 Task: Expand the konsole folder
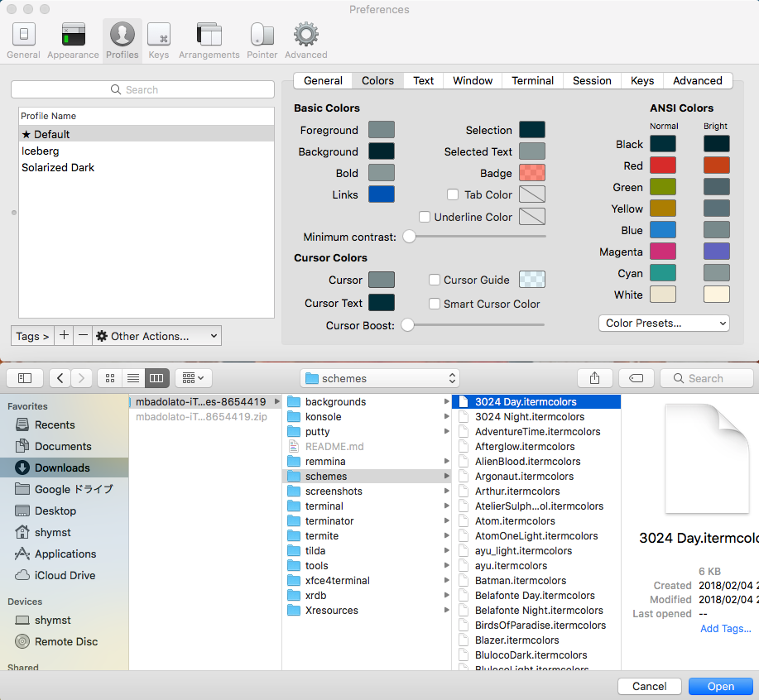[x=446, y=416]
